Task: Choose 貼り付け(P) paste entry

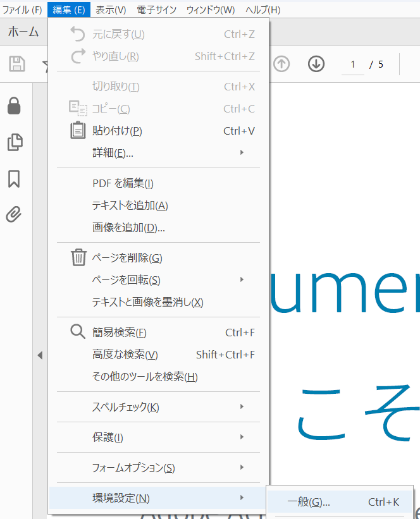Action: click(x=158, y=131)
